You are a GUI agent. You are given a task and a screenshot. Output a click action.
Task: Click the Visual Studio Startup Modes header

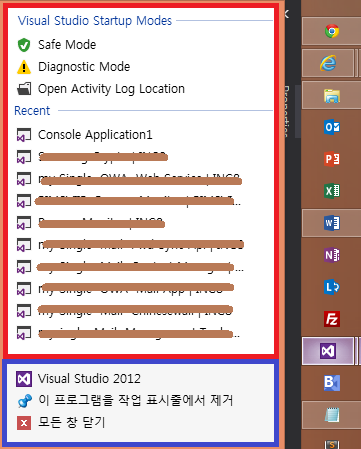(95, 21)
